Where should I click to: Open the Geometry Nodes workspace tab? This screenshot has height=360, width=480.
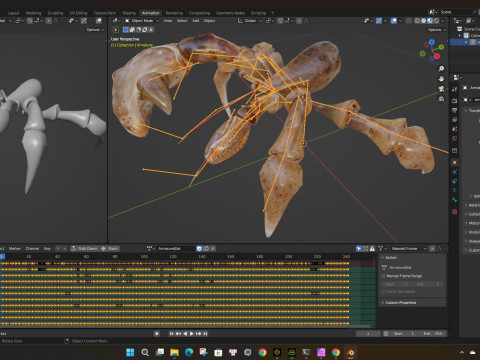(x=230, y=13)
